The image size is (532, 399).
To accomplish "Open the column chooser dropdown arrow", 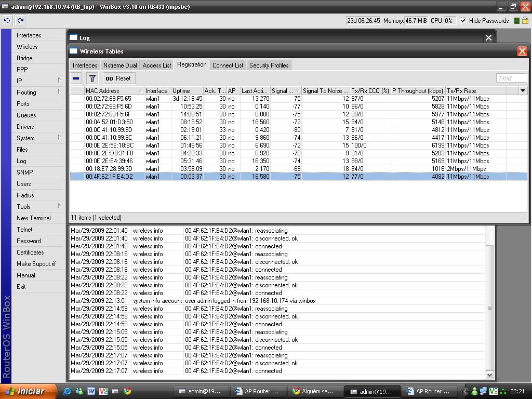I will click(523, 90).
